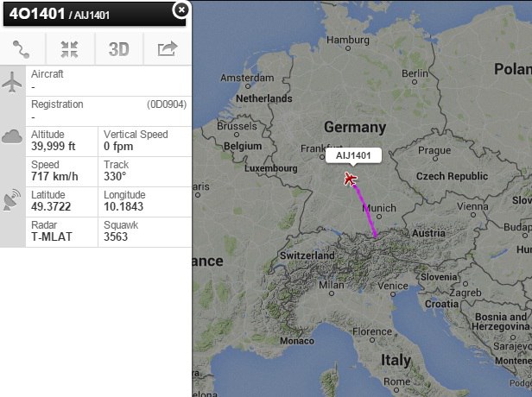Share the flight using the arrow icon
This screenshot has height=397, width=532.
pos(168,49)
